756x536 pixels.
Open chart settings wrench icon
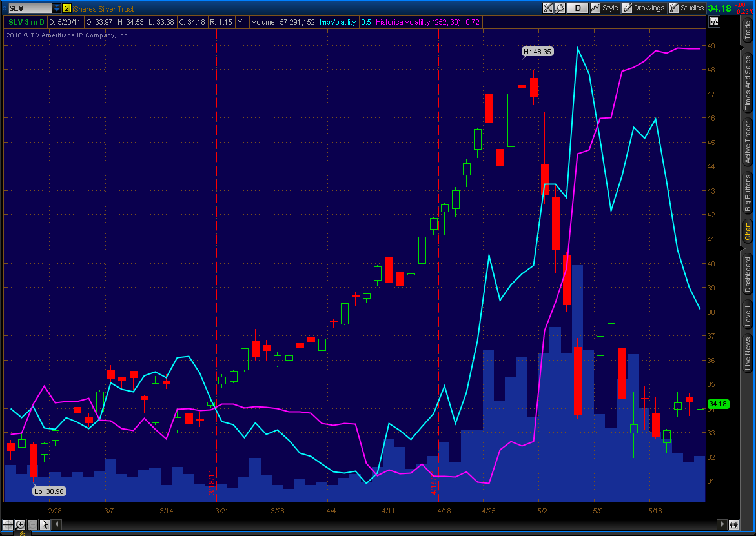click(x=559, y=8)
